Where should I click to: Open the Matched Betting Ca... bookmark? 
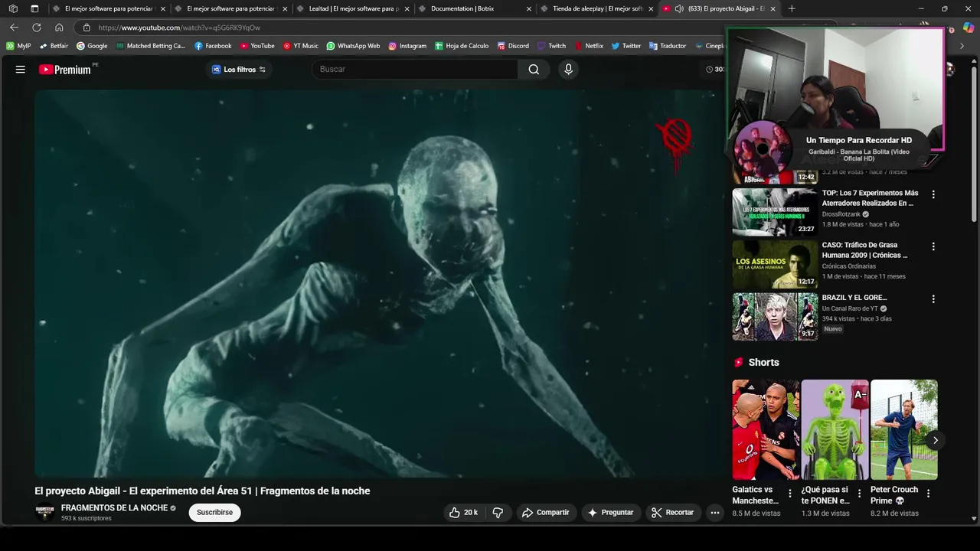pyautogui.click(x=151, y=46)
